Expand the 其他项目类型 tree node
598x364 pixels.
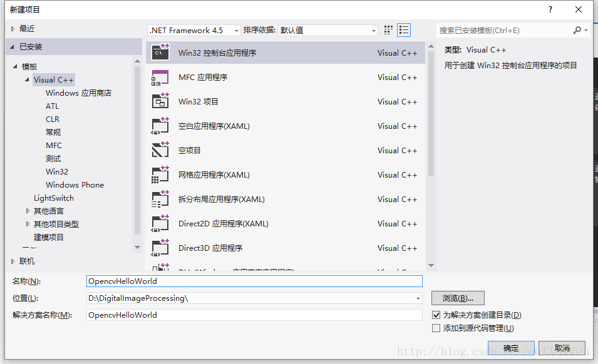(28, 224)
